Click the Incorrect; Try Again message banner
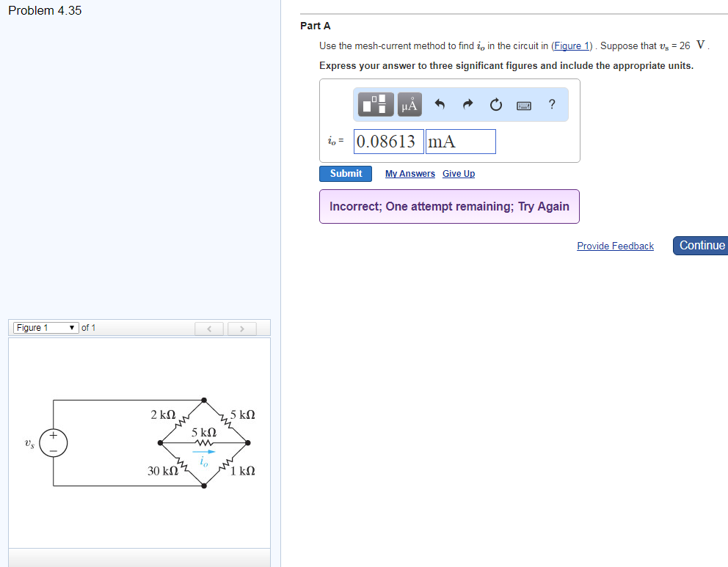The height and width of the screenshot is (567, 728). [449, 206]
